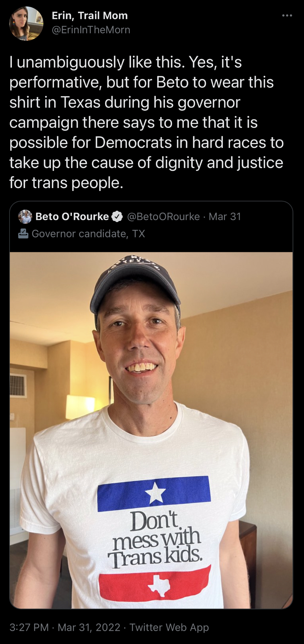Image resolution: width=304 pixels, height=644 pixels.
Task: Visit the @ErinInTheMorn handle
Action: click(x=91, y=30)
